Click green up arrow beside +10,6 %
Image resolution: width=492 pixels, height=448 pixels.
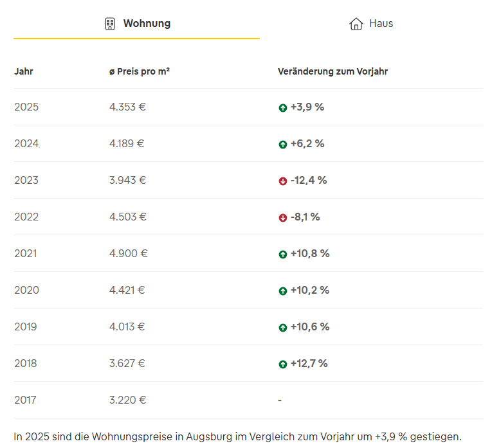[x=282, y=328]
